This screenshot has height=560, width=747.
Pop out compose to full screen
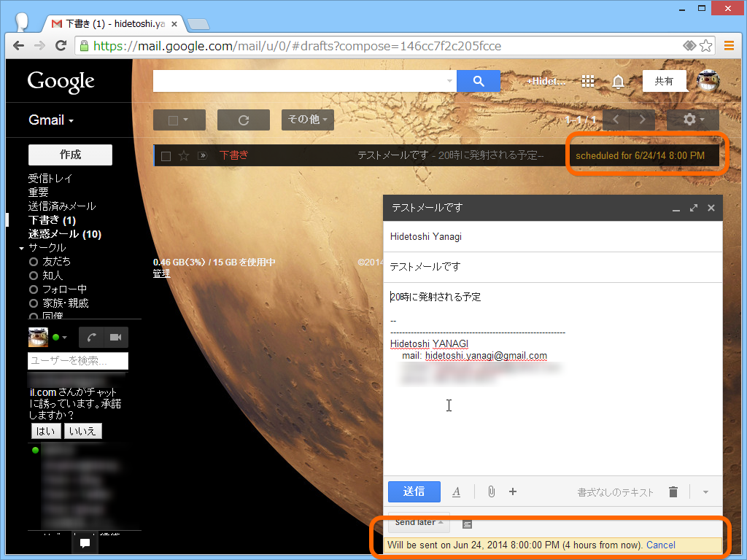tap(694, 208)
